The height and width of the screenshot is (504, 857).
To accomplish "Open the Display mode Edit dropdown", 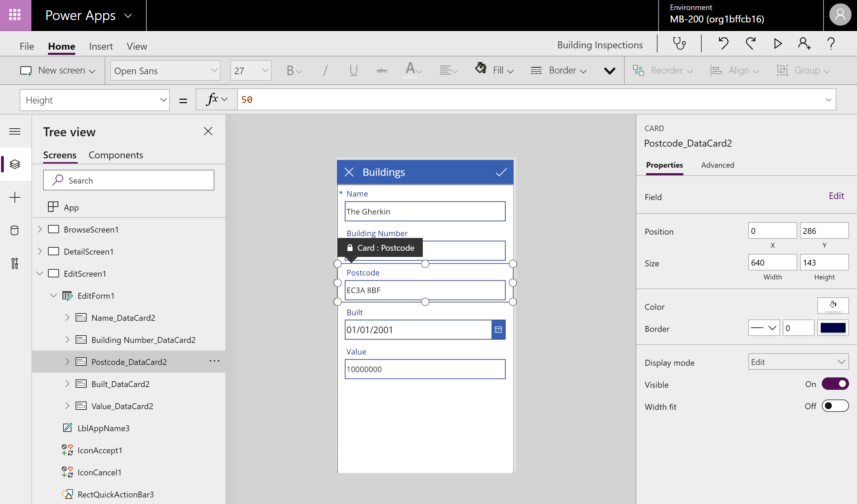I will coord(798,362).
